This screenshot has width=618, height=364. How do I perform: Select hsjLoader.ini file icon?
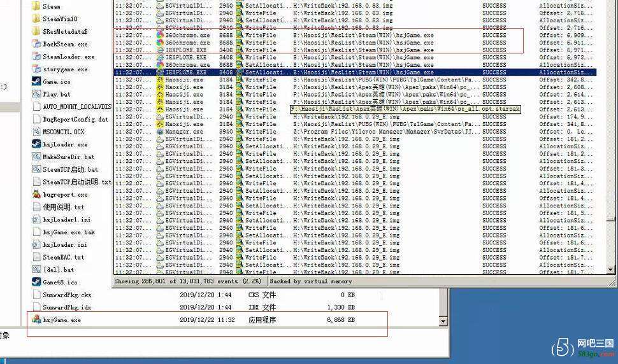tap(36, 245)
